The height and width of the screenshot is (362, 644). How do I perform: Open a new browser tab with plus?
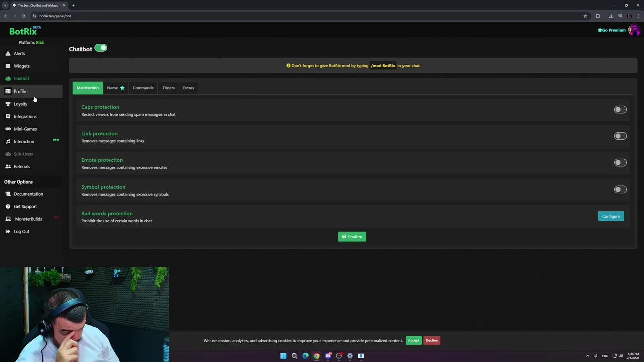click(x=73, y=5)
